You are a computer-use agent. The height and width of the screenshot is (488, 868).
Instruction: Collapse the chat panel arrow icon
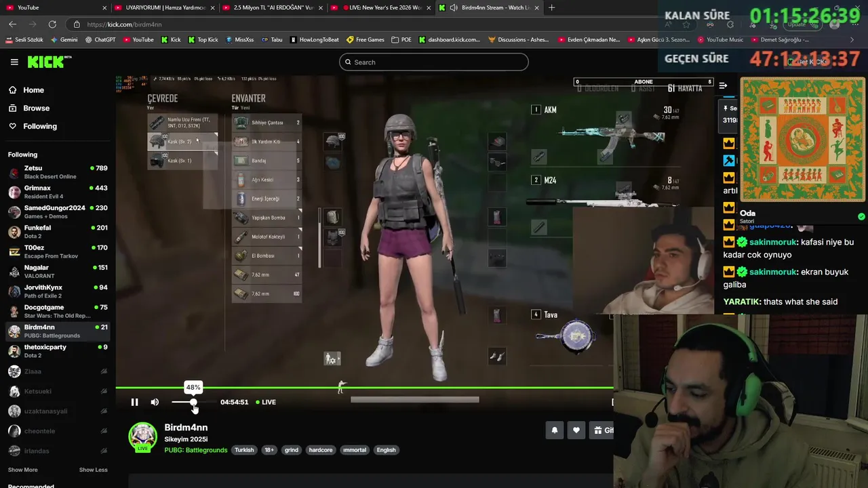[723, 85]
